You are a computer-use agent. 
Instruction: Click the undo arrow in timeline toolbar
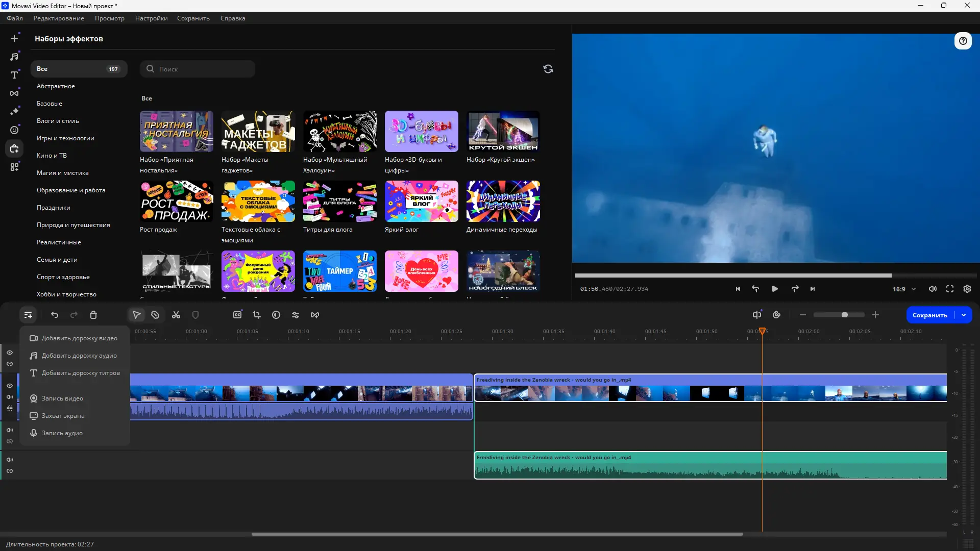click(x=55, y=315)
